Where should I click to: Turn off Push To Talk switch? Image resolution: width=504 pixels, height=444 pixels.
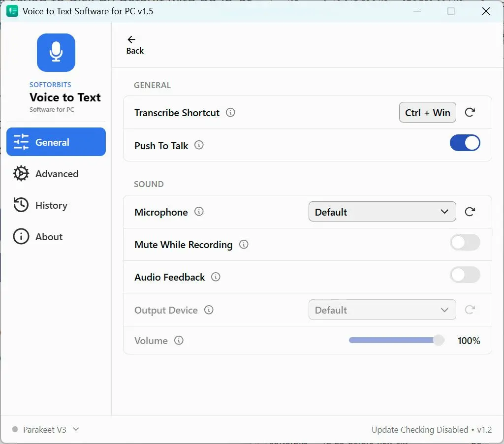pyautogui.click(x=465, y=143)
